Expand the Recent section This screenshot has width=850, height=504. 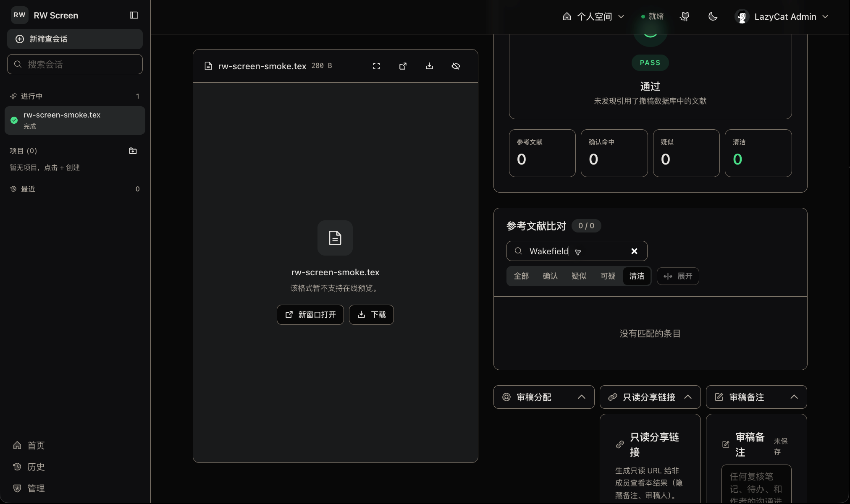75,189
